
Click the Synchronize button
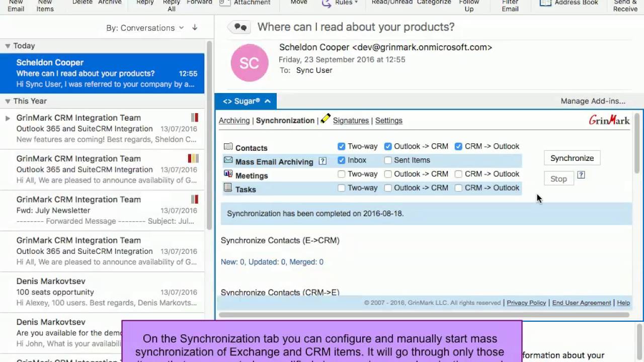click(572, 158)
